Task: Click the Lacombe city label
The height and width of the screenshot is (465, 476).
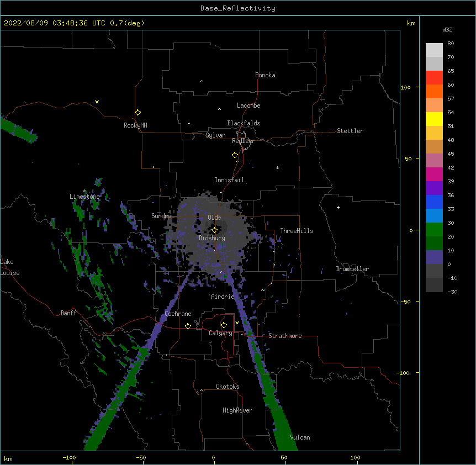Action: 248,105
